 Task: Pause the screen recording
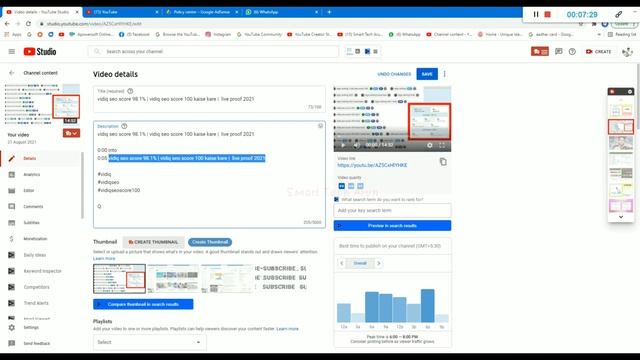tap(536, 14)
